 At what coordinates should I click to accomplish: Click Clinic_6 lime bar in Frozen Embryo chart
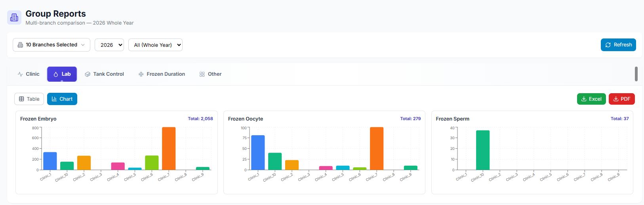click(152, 163)
